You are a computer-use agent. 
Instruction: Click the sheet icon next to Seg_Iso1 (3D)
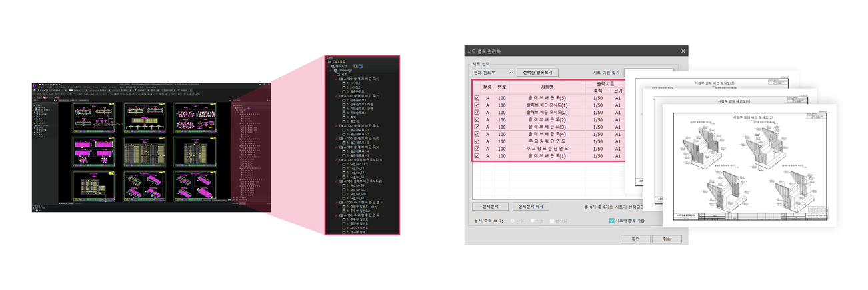coord(344,164)
